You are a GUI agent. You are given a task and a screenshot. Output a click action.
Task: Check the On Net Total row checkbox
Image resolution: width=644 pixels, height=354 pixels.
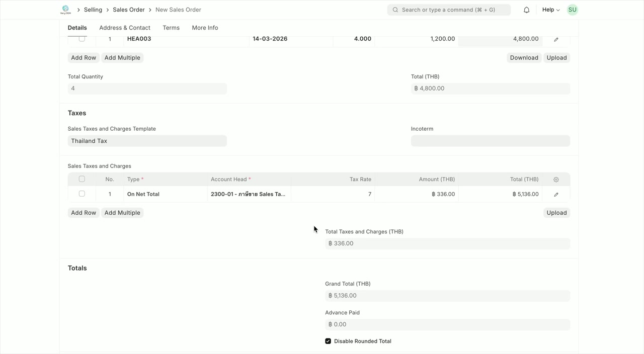[82, 194]
